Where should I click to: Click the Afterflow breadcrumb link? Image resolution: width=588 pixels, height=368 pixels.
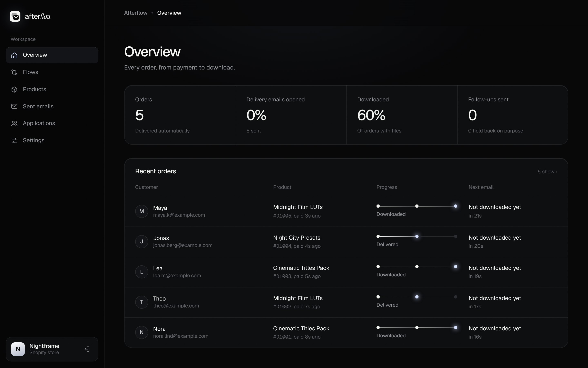pos(136,13)
